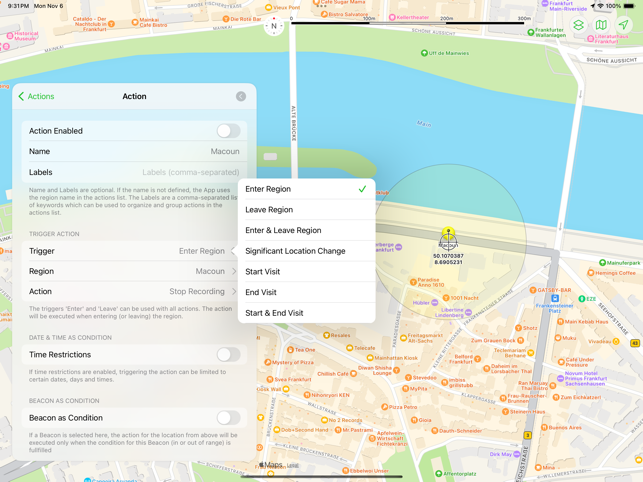Image resolution: width=643 pixels, height=482 pixels.
Task: Pick End Visit trigger option
Action: [x=306, y=292]
